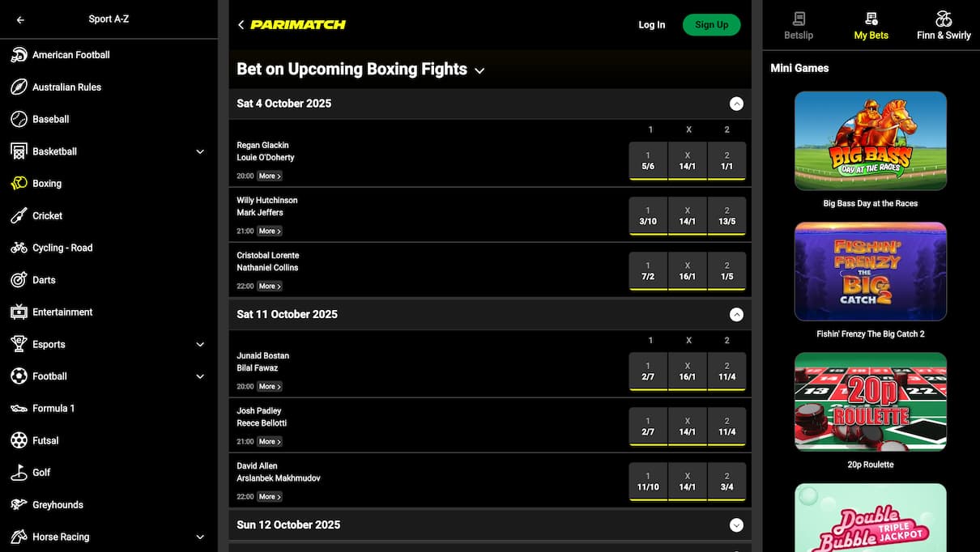This screenshot has width=980, height=552.
Task: Select the Golf icon in sidebar
Action: pos(19,473)
